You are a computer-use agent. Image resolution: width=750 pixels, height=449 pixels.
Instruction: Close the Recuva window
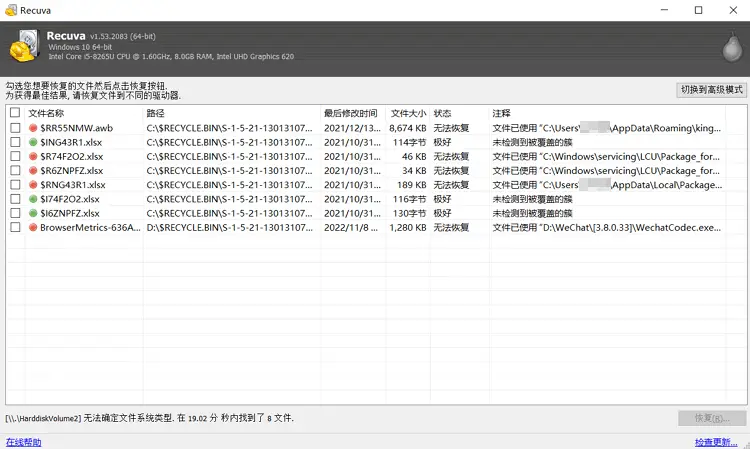click(733, 10)
